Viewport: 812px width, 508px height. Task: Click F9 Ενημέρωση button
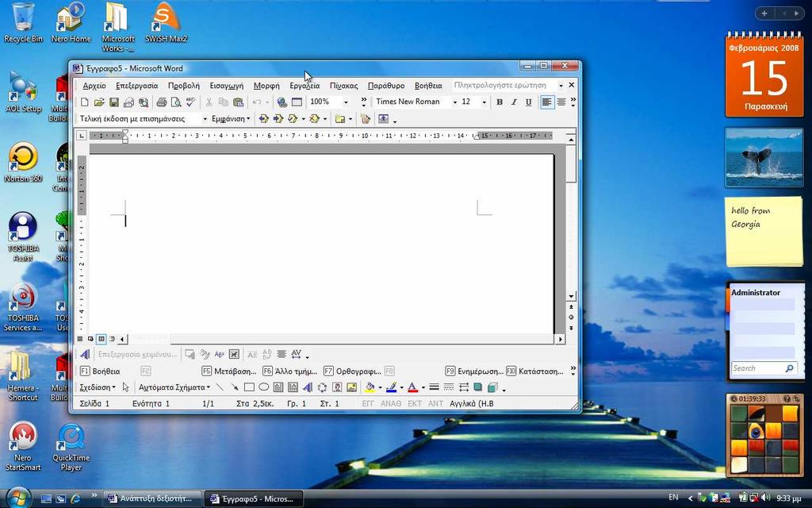474,371
